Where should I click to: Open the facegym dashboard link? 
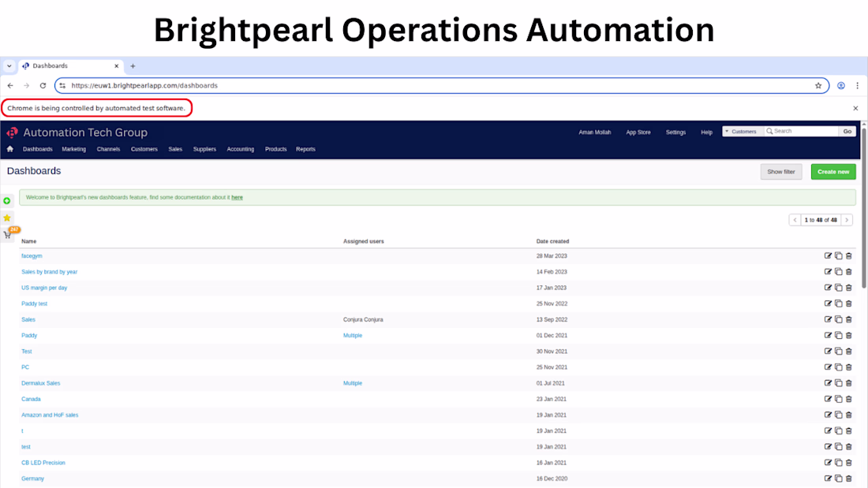click(x=32, y=256)
